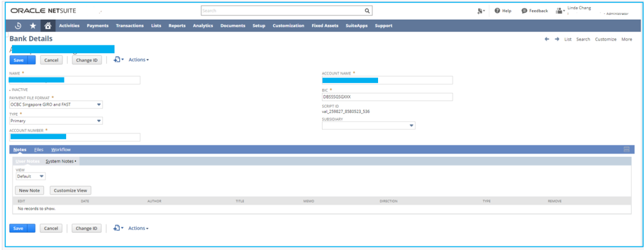Open the Change Role user icon

pos(560,11)
